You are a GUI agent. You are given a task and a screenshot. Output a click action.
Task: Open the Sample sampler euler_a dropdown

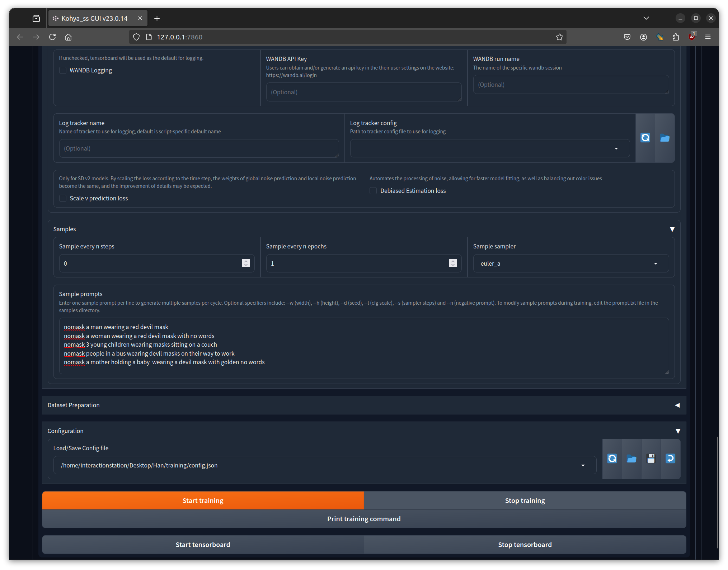571,263
